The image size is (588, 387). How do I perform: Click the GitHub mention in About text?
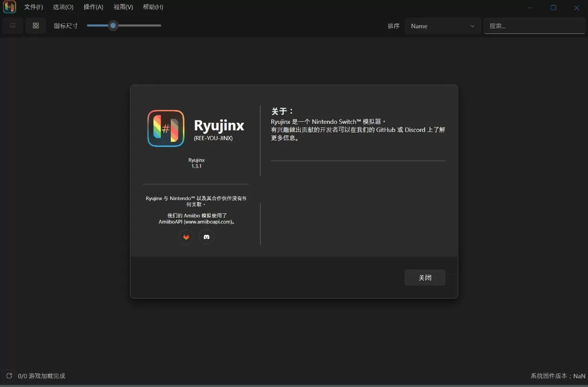pos(386,130)
